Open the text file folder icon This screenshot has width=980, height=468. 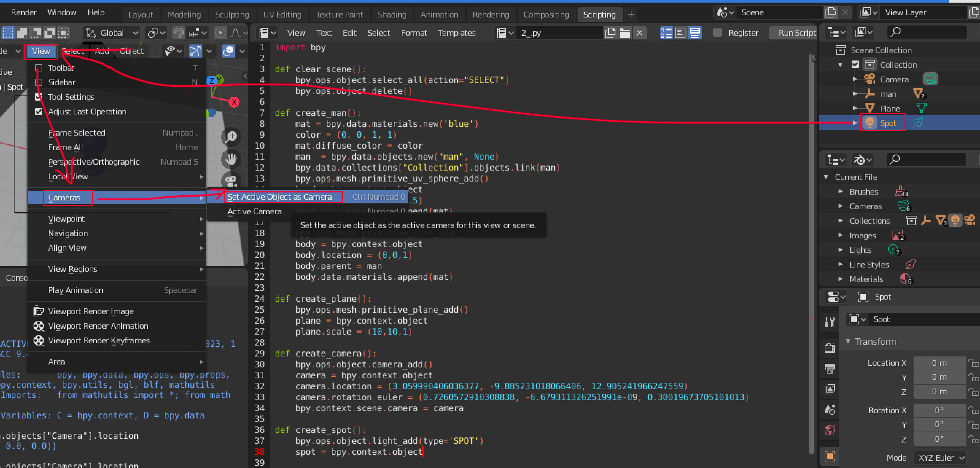[625, 33]
